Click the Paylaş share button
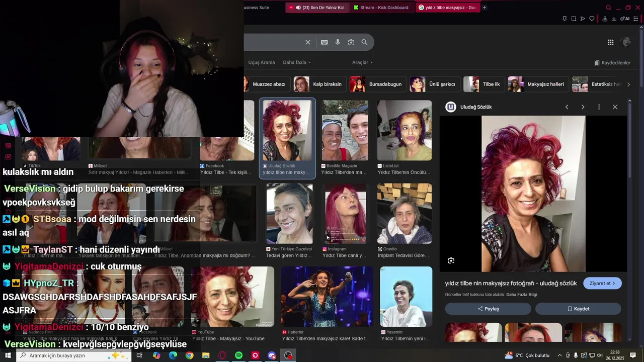This screenshot has width=644, height=362. point(488,309)
